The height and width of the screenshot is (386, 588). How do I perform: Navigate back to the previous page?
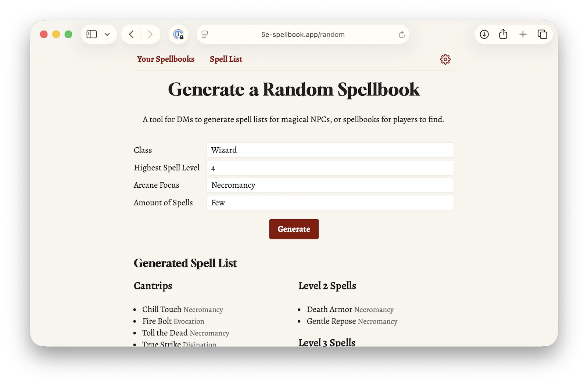131,34
